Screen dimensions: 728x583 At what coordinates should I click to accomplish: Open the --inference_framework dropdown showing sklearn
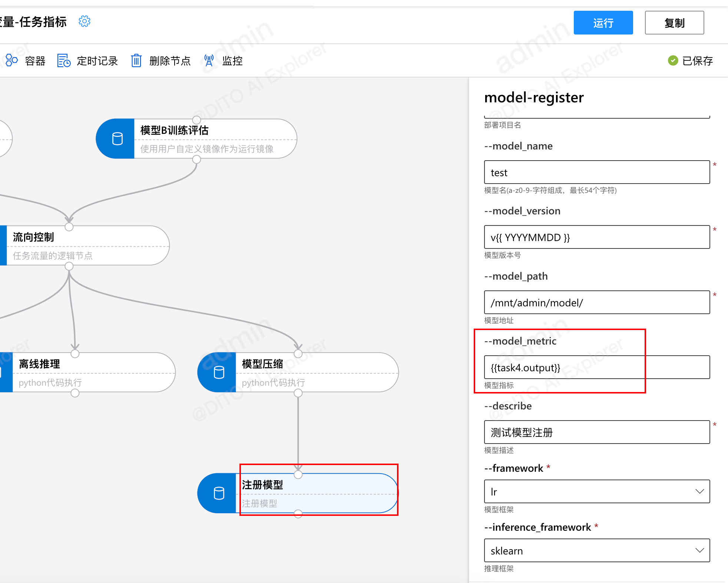click(x=597, y=550)
